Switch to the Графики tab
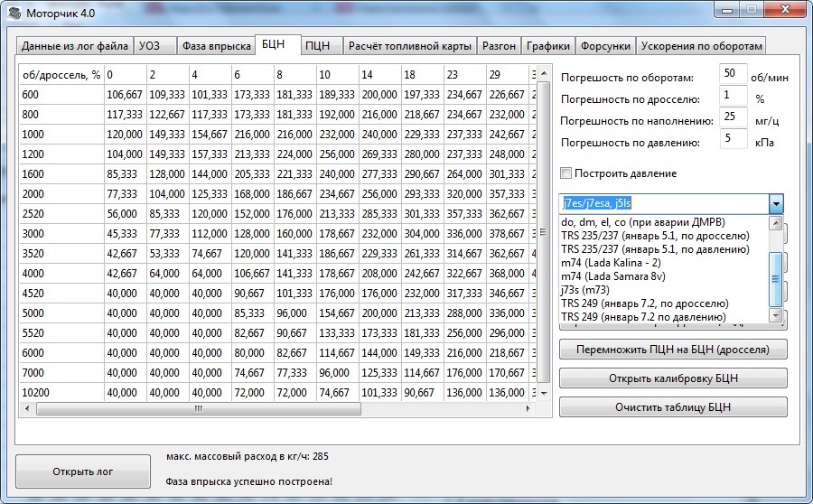Image resolution: width=813 pixels, height=504 pixels. (547, 46)
